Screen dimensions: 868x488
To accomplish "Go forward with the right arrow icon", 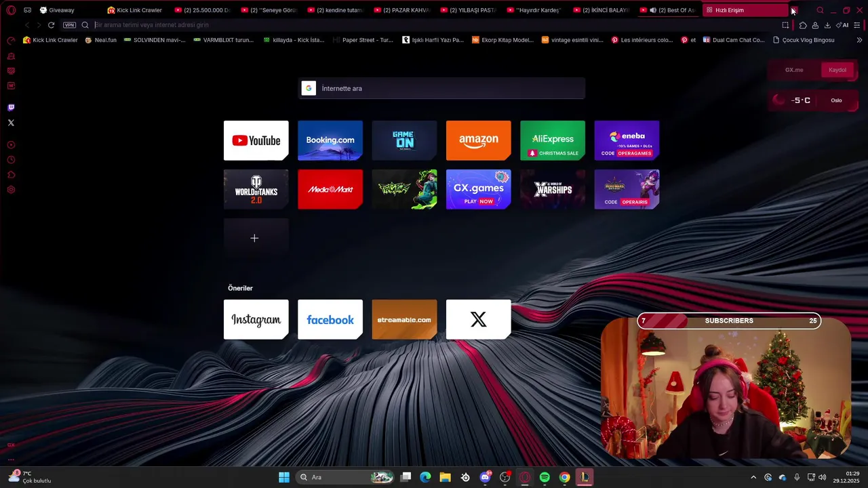I will point(39,25).
